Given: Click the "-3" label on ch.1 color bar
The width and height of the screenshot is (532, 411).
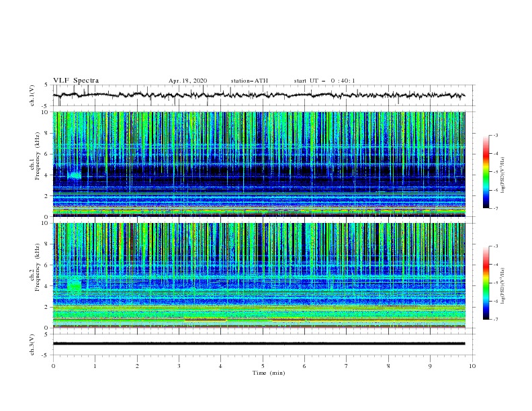Looking at the screenshot, I should pos(495,135).
